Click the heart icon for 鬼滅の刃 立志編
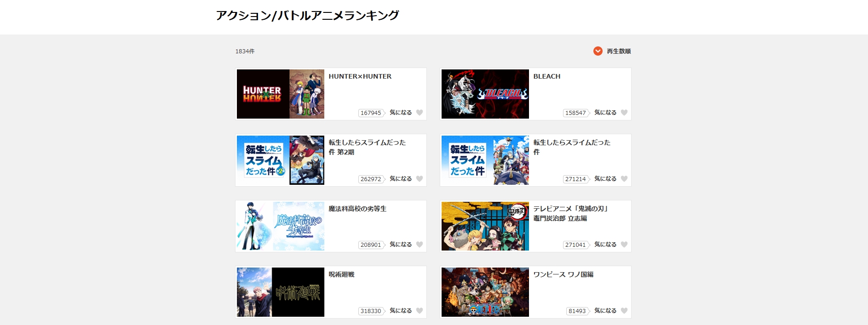 (624, 245)
